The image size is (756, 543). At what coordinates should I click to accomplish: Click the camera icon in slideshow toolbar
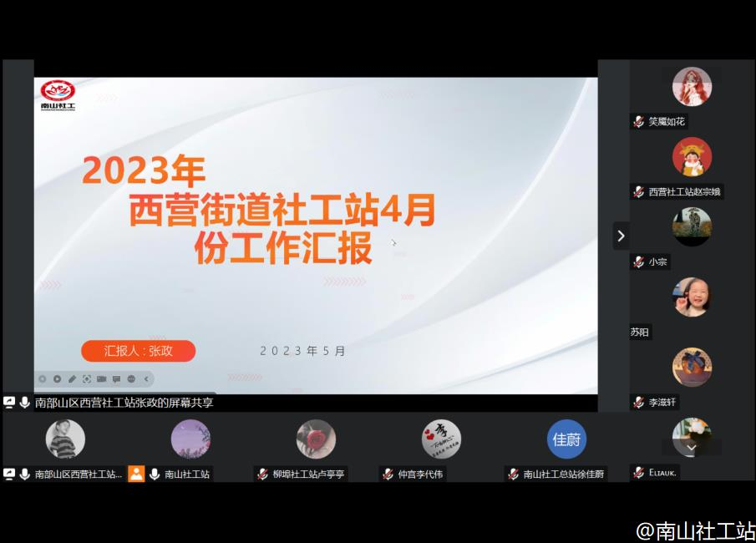(102, 379)
